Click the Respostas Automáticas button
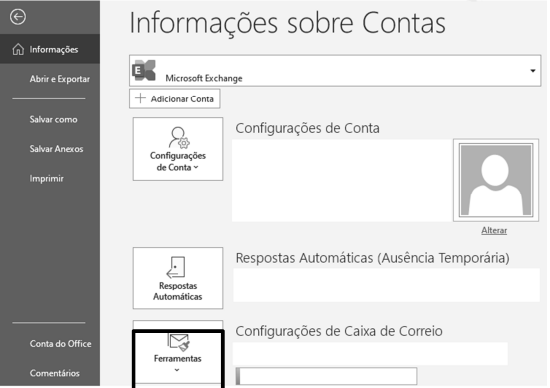 [178, 278]
